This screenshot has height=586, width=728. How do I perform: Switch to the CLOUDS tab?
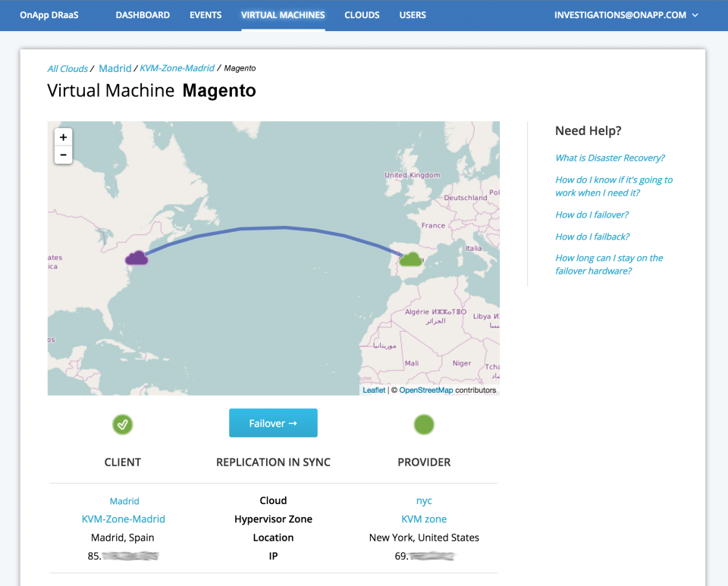[362, 14]
